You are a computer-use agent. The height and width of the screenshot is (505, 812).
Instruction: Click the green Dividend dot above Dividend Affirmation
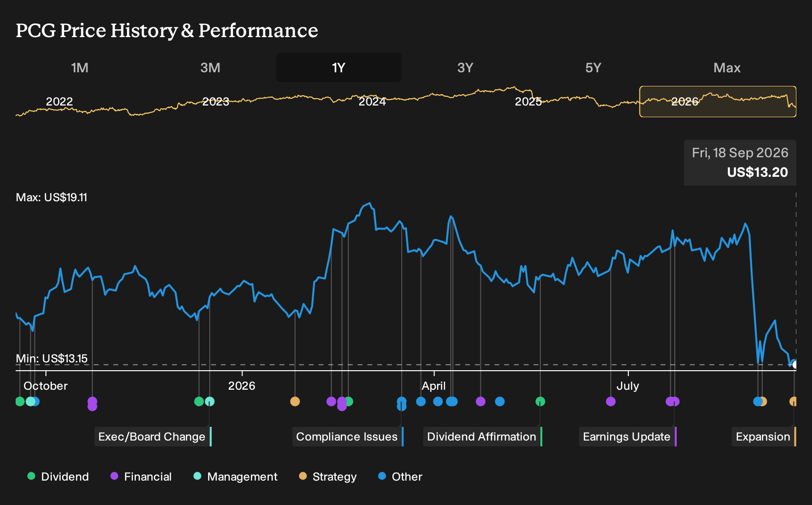click(x=540, y=401)
